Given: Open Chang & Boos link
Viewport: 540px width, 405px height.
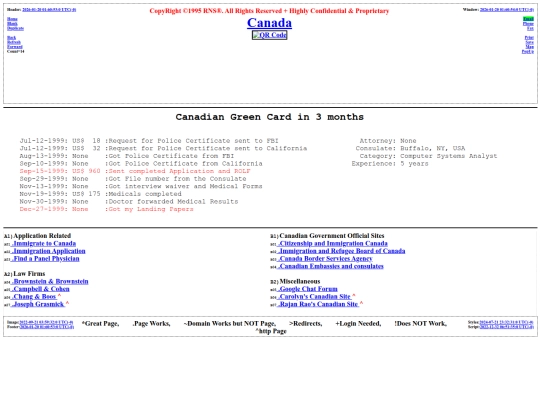Looking at the screenshot, I should 34,297.
